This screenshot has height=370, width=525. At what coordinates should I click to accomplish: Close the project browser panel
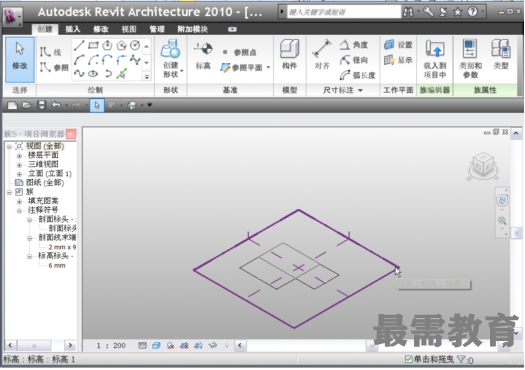(x=71, y=134)
